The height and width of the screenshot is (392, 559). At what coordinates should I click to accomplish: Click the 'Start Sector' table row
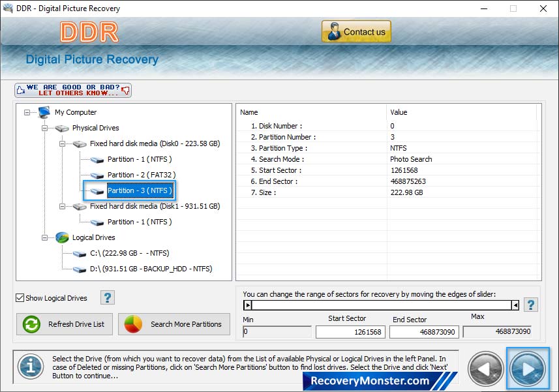(x=387, y=170)
